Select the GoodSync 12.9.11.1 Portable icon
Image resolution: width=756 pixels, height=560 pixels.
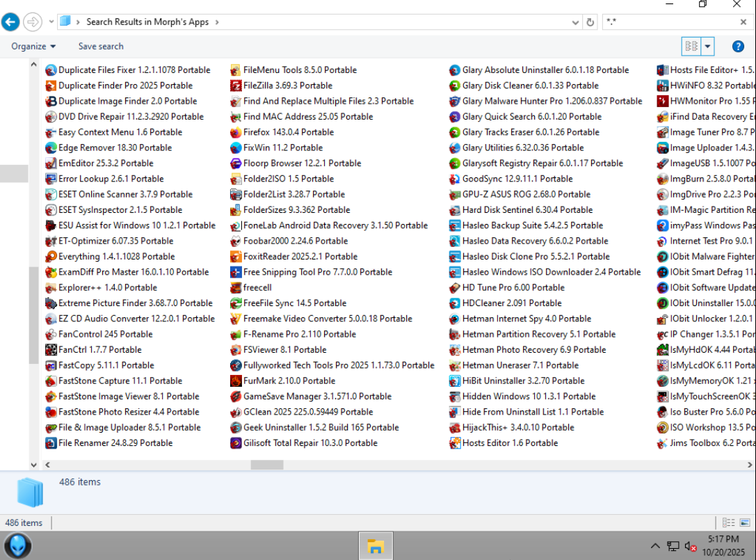coord(454,179)
